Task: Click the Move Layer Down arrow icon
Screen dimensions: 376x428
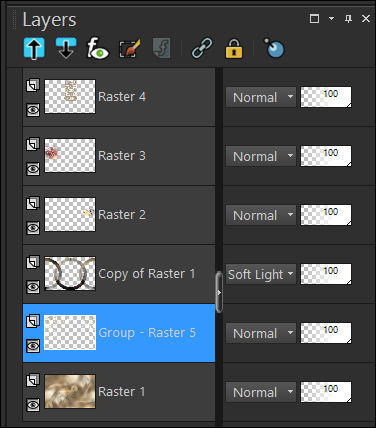Action: (66, 49)
